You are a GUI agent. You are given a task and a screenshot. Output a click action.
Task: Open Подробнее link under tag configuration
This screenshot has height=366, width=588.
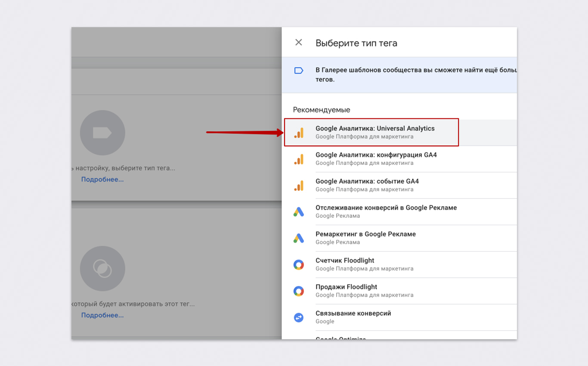(x=102, y=179)
